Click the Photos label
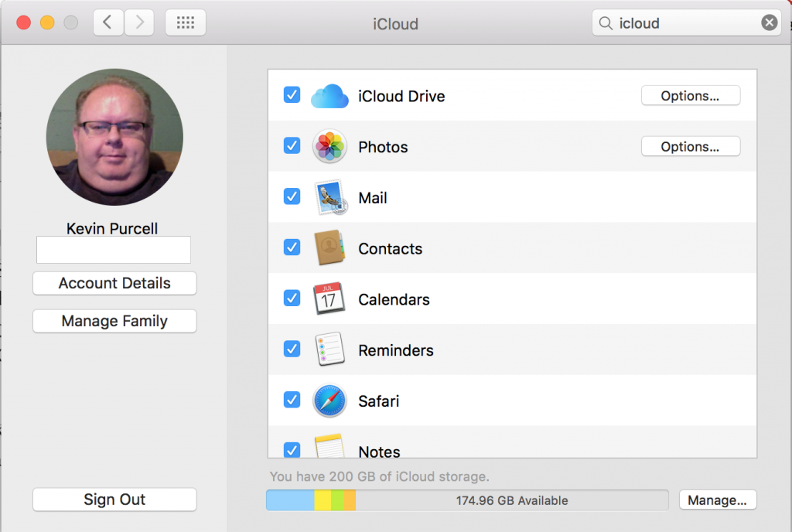The width and height of the screenshot is (792, 532). tap(383, 147)
